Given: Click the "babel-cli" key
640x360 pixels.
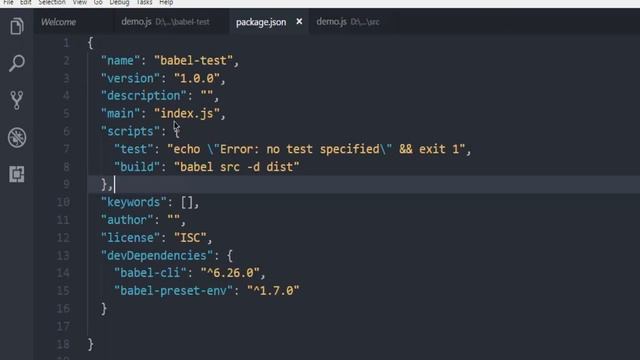Looking at the screenshot, I should [x=150, y=273].
